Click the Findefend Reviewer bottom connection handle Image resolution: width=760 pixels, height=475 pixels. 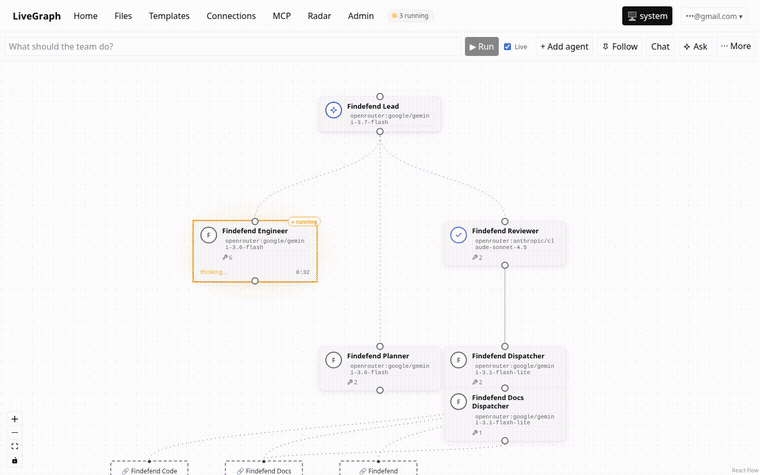coord(505,265)
